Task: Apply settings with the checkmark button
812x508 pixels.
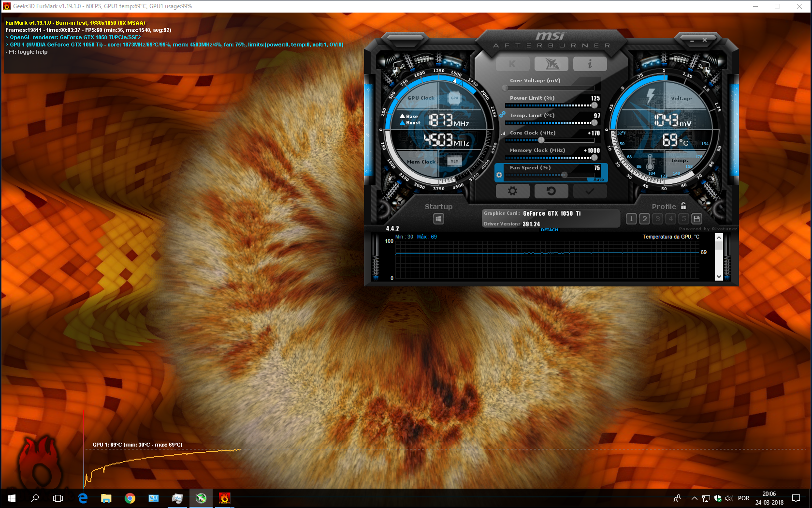Action: (x=590, y=191)
